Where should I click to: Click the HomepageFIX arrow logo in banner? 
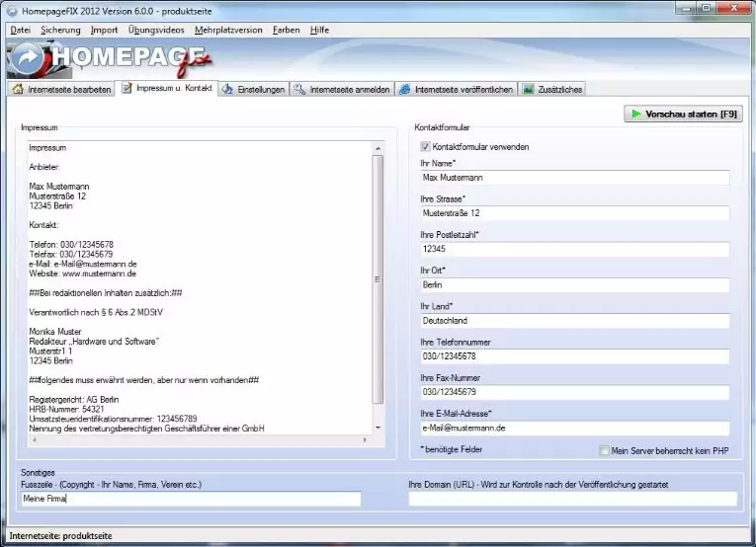click(27, 58)
